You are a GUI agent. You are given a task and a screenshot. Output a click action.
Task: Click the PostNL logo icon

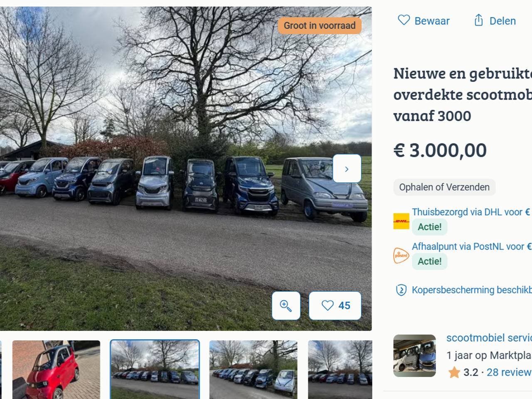pos(401,255)
